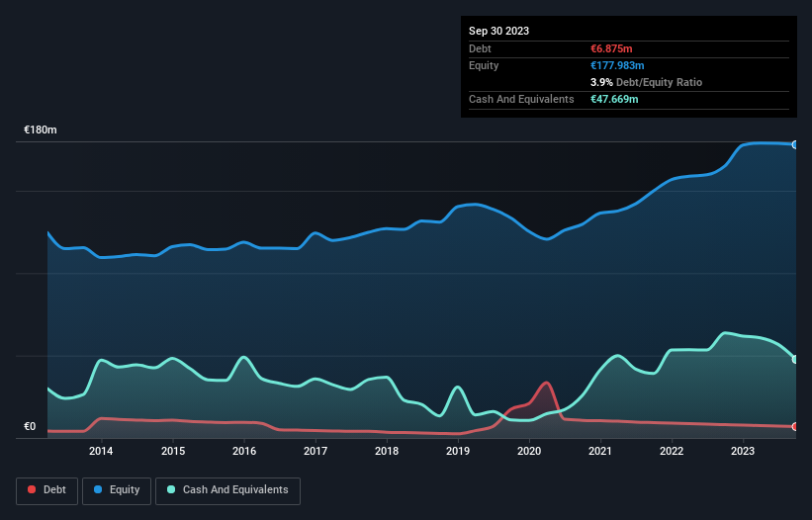
Task: Click the €177.983m equity value
Action: point(617,65)
